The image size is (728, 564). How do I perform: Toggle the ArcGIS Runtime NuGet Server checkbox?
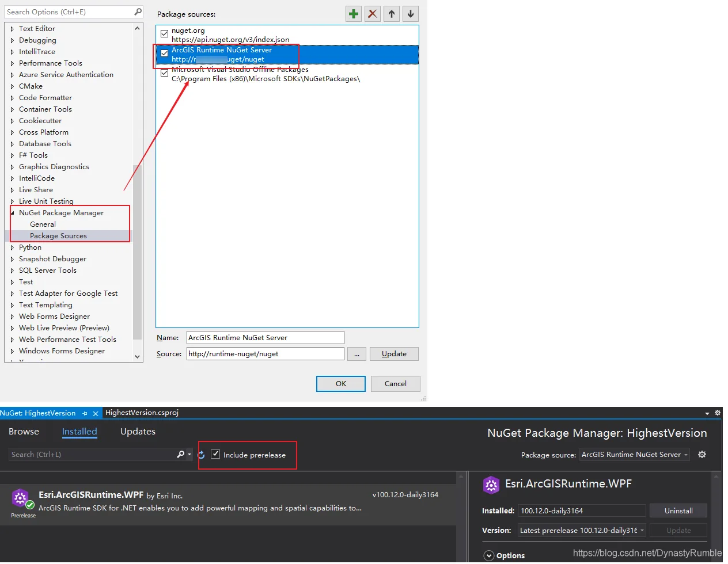165,54
